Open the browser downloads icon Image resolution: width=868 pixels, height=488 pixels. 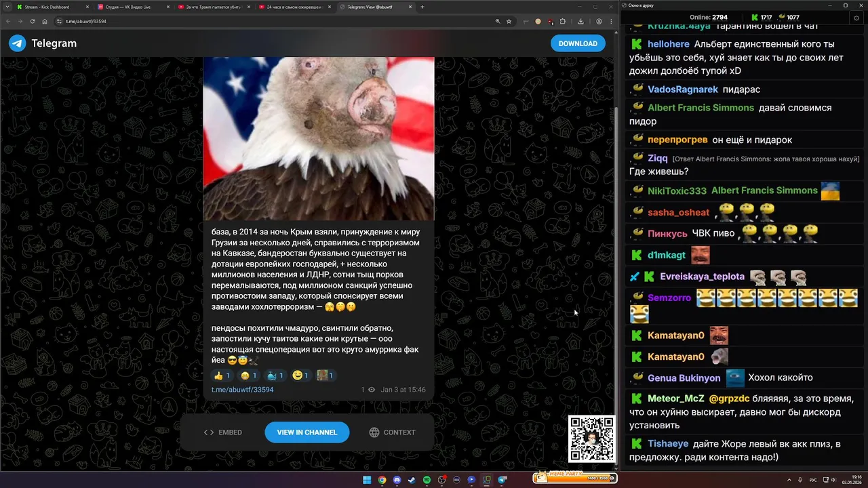click(580, 21)
